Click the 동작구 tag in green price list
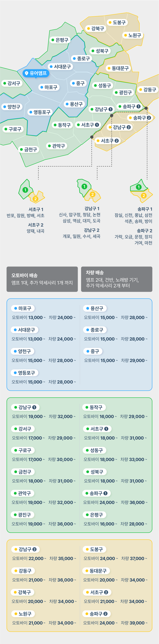159x644 pixels. [x=94, y=407]
